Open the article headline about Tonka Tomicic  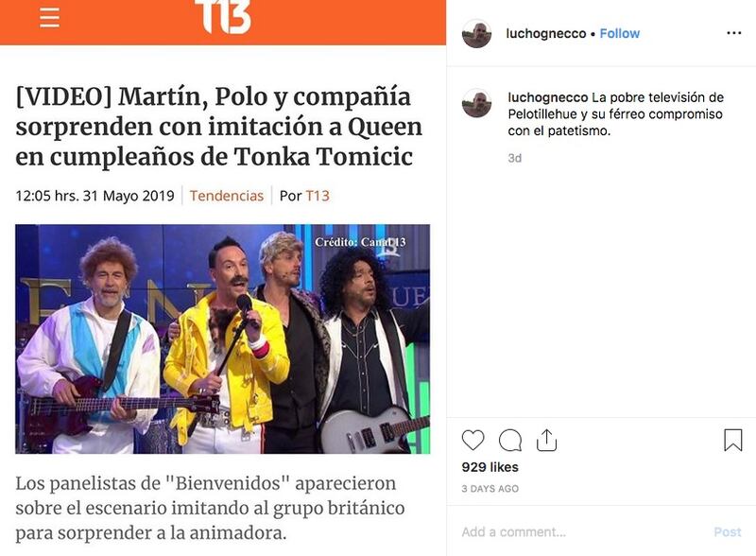(219, 127)
